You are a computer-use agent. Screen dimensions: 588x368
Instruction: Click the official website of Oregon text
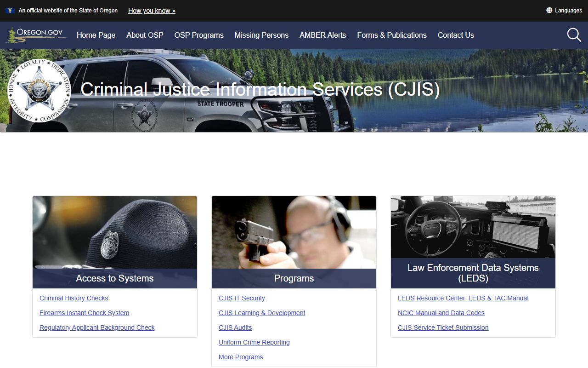coord(68,11)
